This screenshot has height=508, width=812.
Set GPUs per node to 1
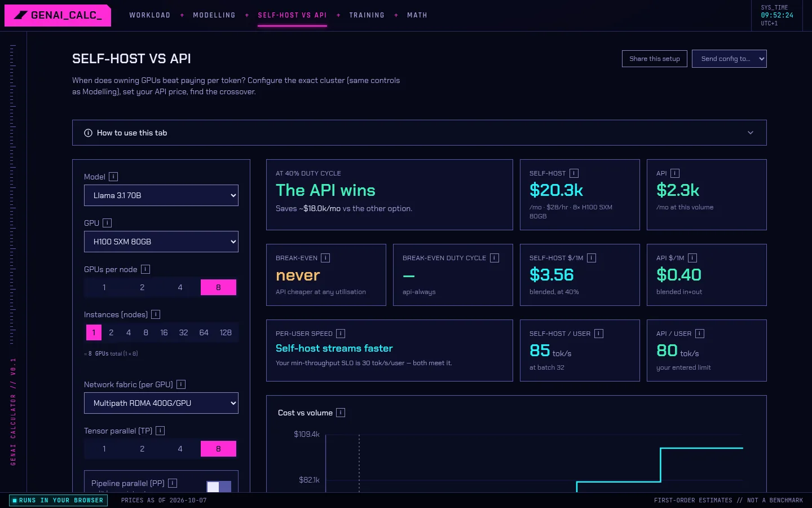[x=104, y=287]
